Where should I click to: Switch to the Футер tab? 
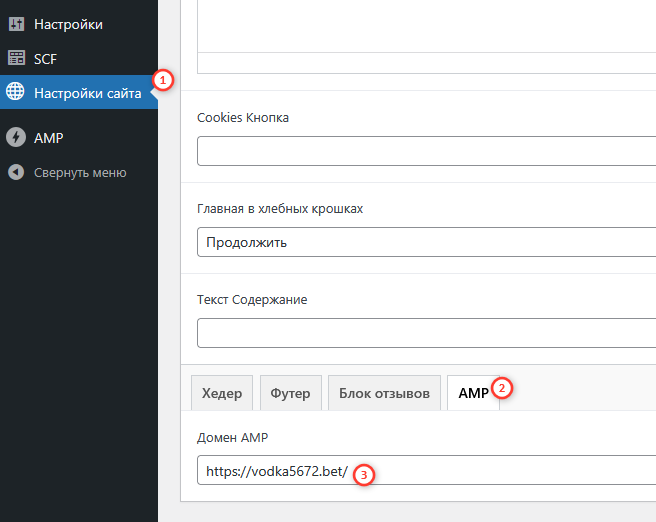pyautogui.click(x=290, y=393)
